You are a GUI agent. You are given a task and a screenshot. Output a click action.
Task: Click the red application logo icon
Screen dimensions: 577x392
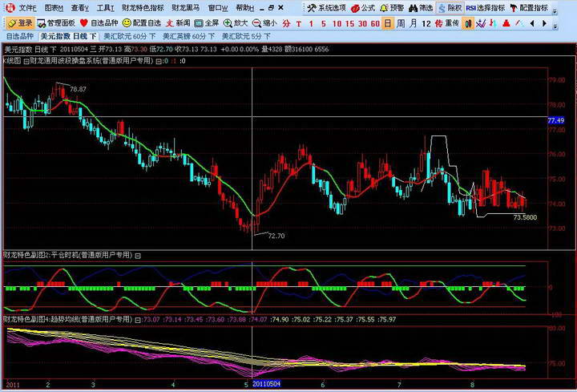(10, 7)
